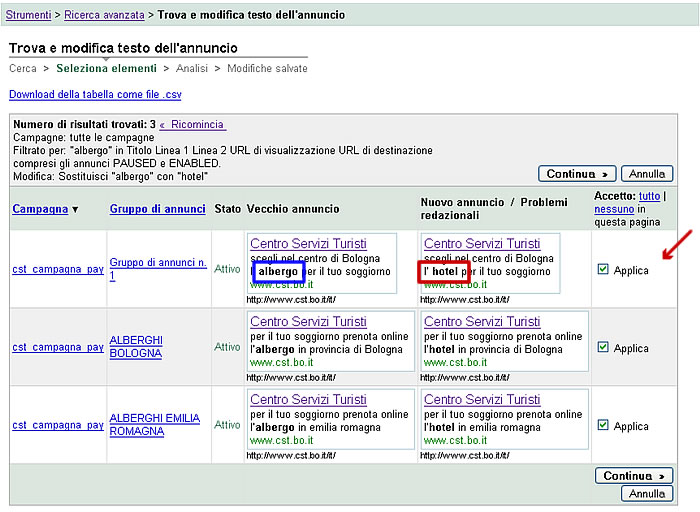Screen dimensions: 700x512
Task: Open the Strumenti breadcrumb link
Action: 29,15
